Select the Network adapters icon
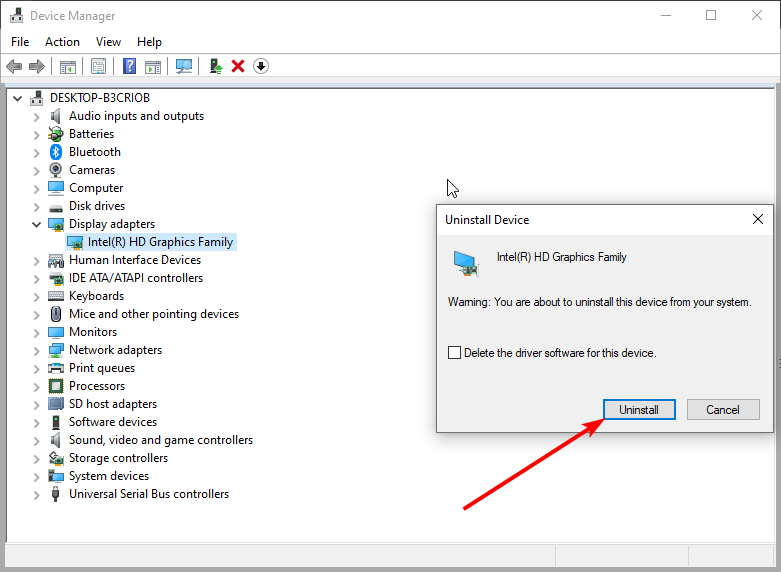 (56, 350)
